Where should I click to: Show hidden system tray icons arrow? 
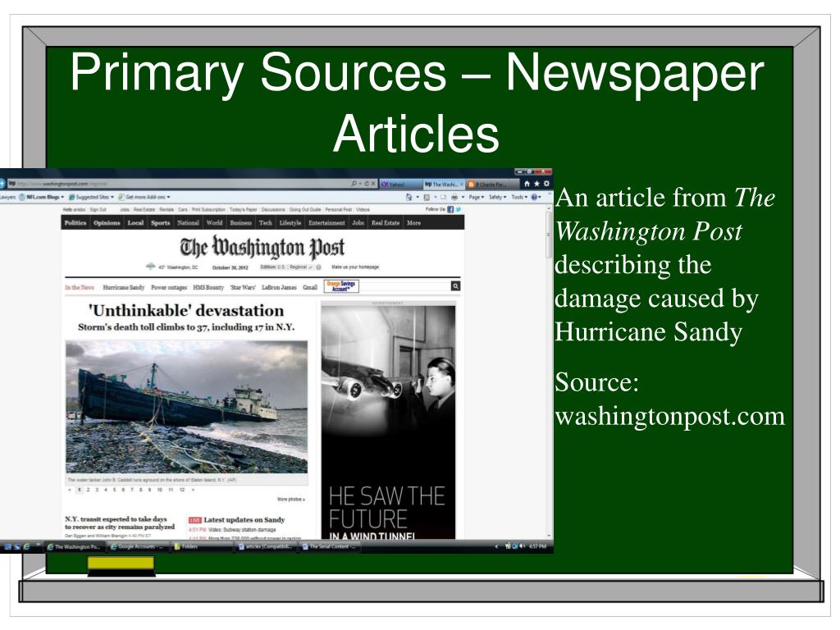point(496,546)
